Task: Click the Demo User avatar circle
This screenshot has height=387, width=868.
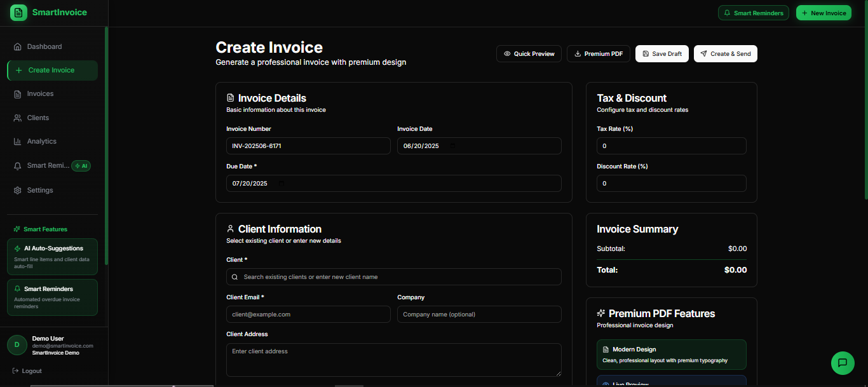Action: pos(17,344)
